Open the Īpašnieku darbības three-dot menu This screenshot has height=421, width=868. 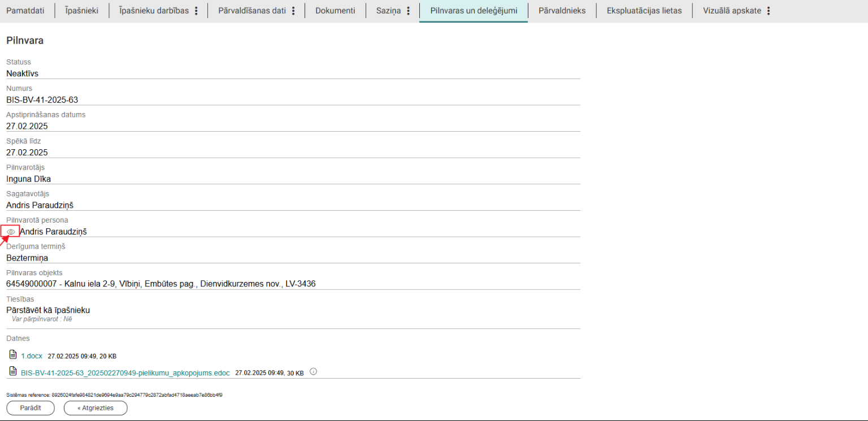(196, 11)
